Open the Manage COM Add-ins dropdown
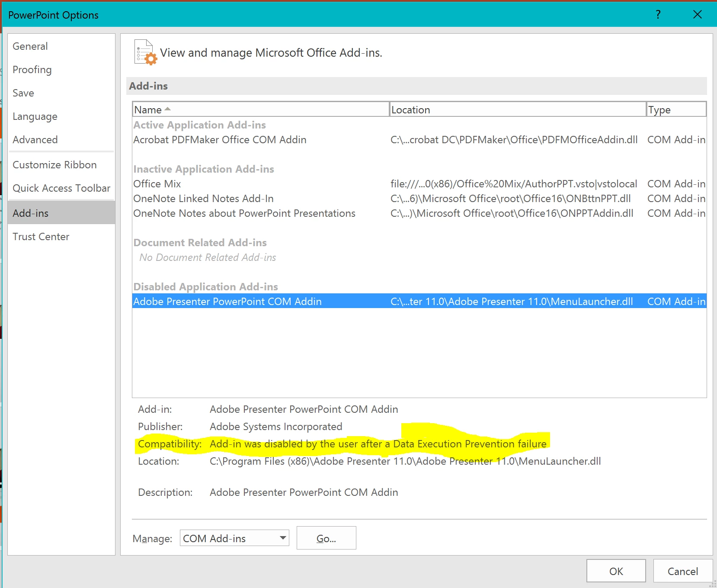Viewport: 717px width, 588px height. pyautogui.click(x=234, y=538)
